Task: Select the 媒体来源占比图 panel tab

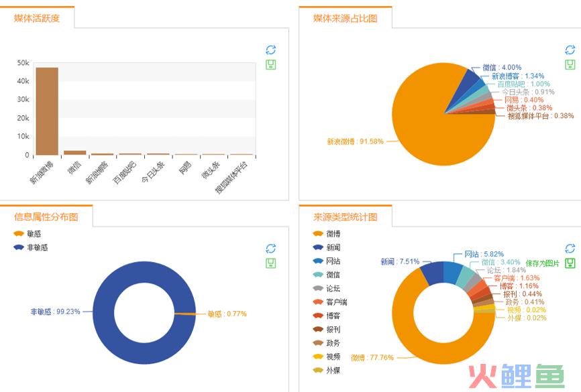Action: (x=346, y=18)
